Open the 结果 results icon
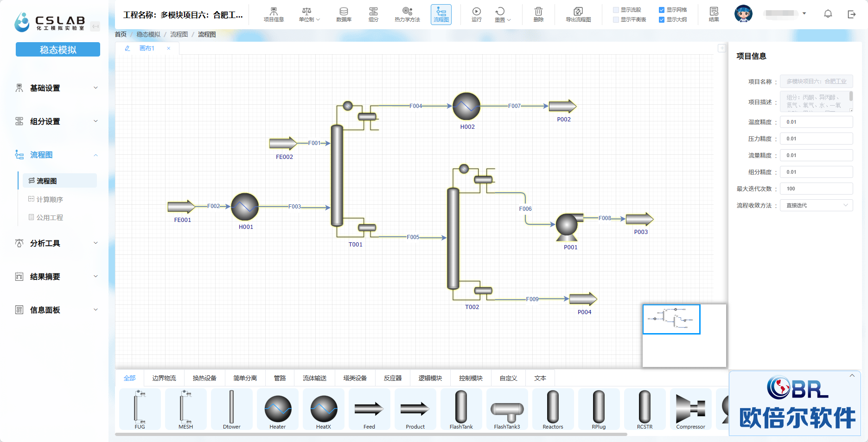The image size is (868, 442). pos(714,14)
